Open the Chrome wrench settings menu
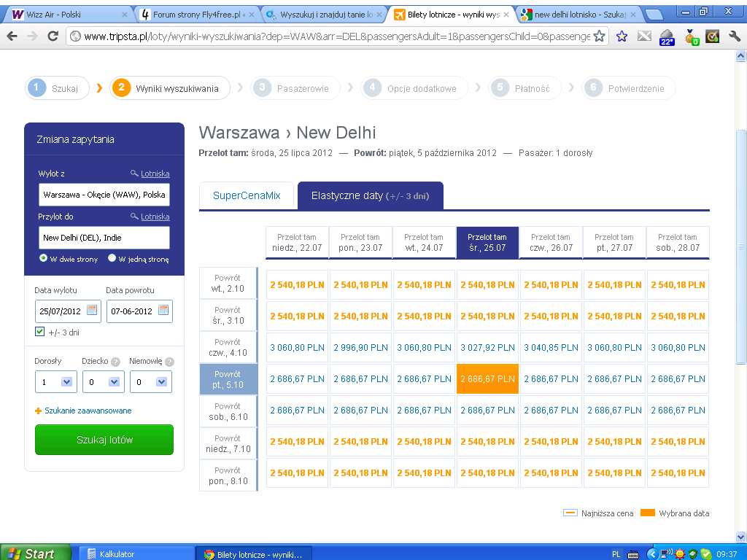The height and width of the screenshot is (560, 747). [x=734, y=36]
